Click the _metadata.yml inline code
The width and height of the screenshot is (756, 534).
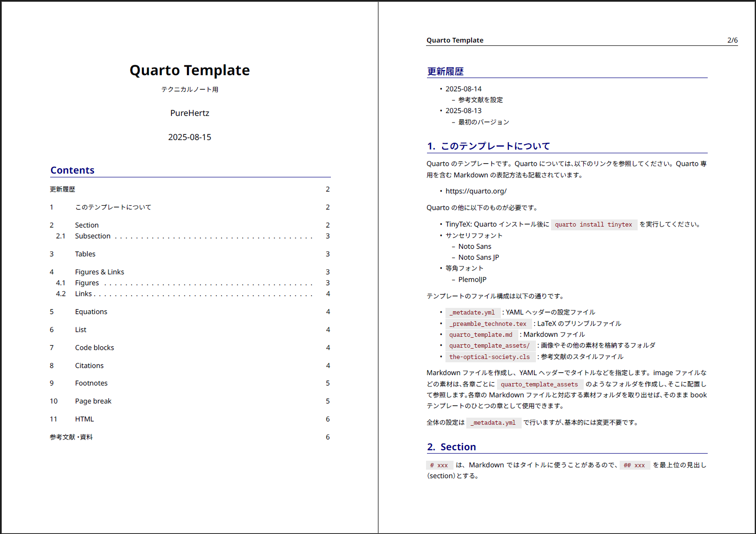coord(493,423)
